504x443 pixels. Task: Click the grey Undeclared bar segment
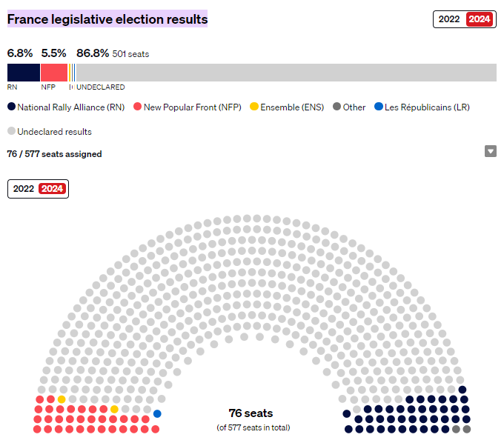pos(286,73)
